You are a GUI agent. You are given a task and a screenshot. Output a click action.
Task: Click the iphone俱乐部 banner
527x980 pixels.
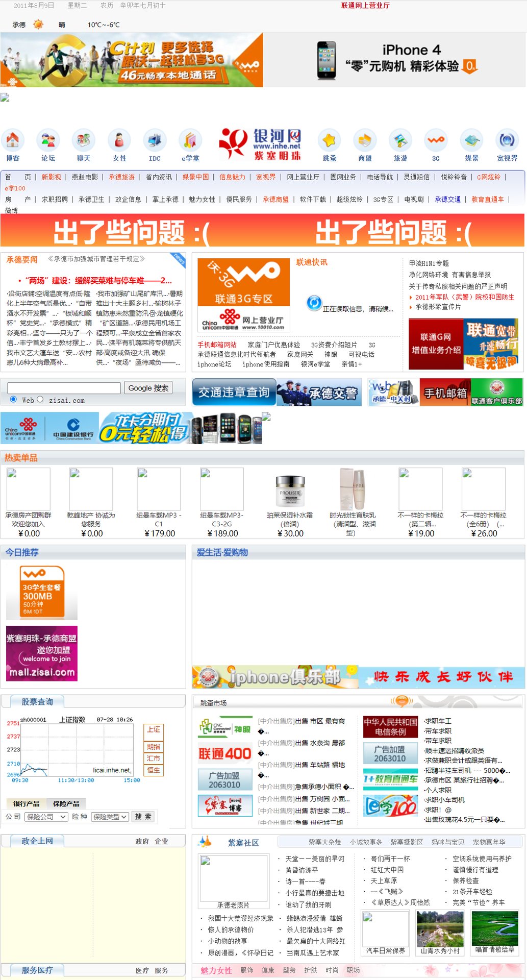coord(275,676)
